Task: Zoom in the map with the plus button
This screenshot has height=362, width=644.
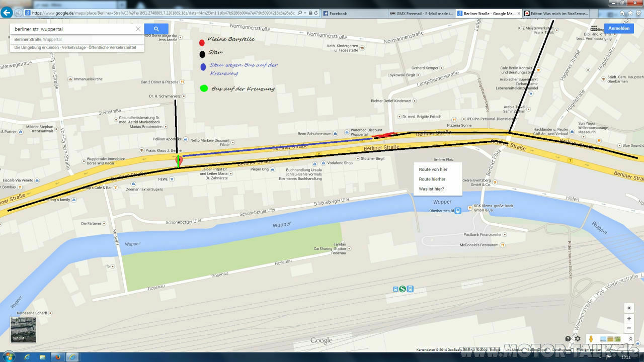Action: [x=629, y=319]
